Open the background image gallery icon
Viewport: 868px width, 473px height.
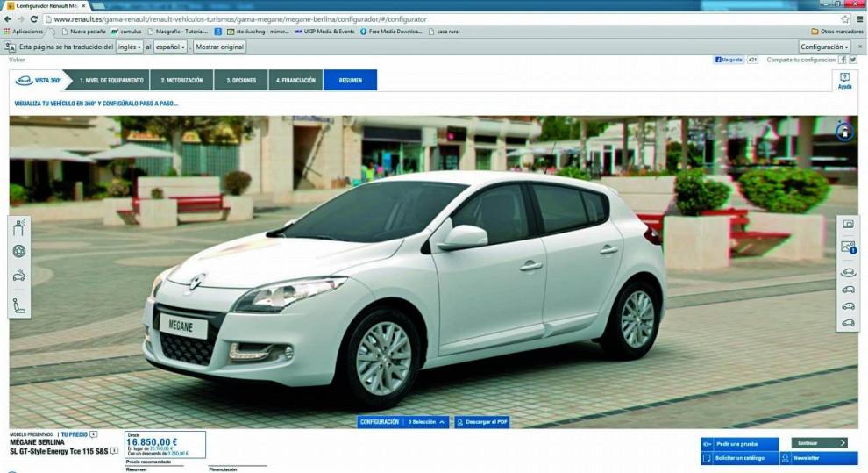848,247
